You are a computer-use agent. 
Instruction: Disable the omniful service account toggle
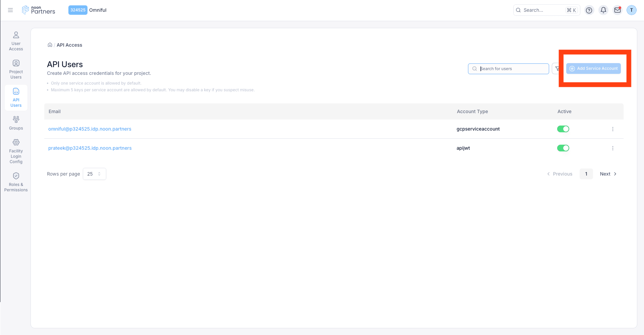(x=563, y=129)
